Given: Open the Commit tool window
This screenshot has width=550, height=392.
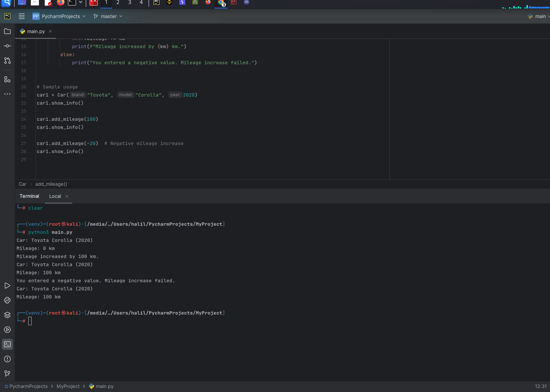Looking at the screenshot, I should pyautogui.click(x=7, y=46).
